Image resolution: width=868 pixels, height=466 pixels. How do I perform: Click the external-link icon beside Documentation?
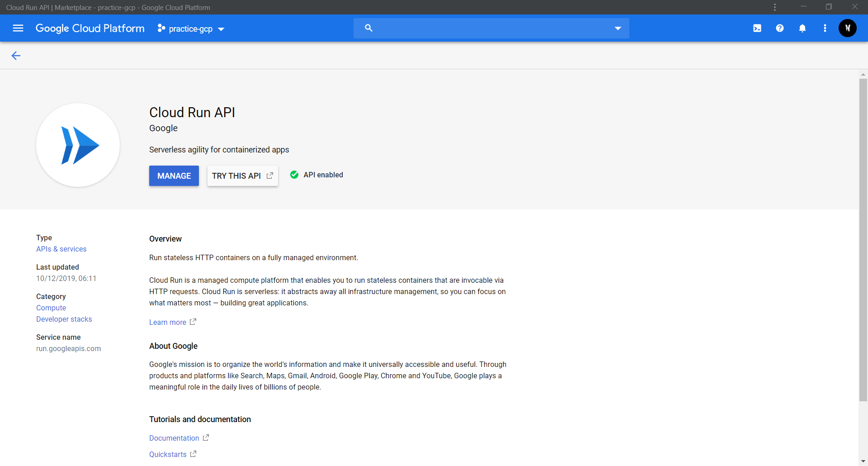[206, 437]
